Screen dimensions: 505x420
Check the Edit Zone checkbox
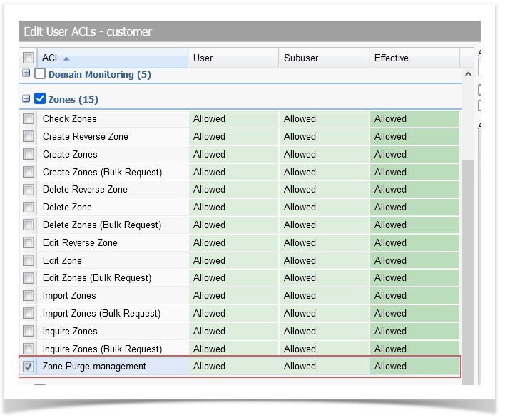tap(29, 260)
